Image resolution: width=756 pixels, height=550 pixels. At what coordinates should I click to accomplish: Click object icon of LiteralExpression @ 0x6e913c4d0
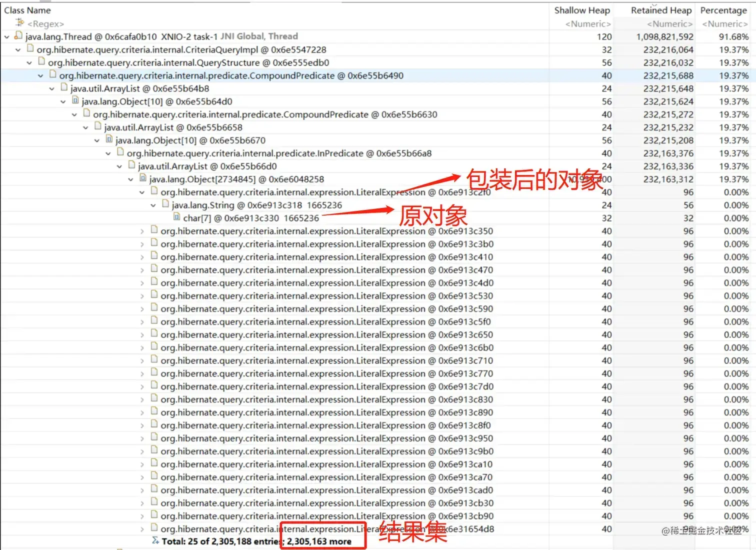pos(154,282)
